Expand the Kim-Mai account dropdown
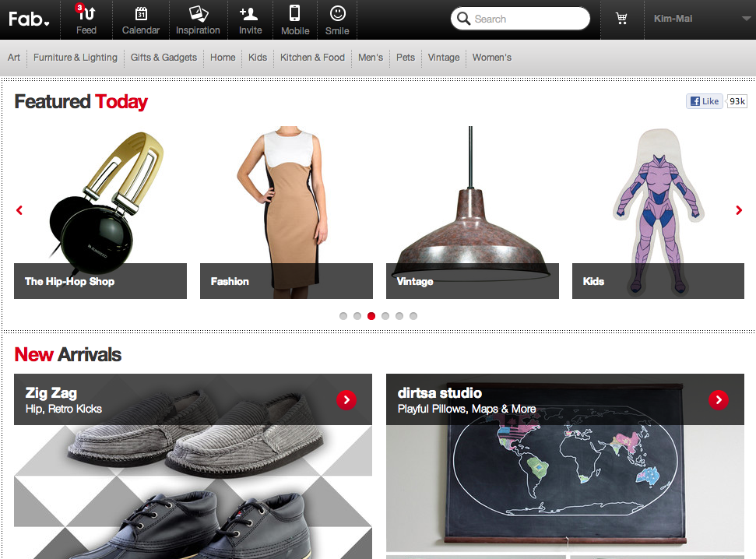The height and width of the screenshot is (559, 756). pyautogui.click(x=746, y=19)
